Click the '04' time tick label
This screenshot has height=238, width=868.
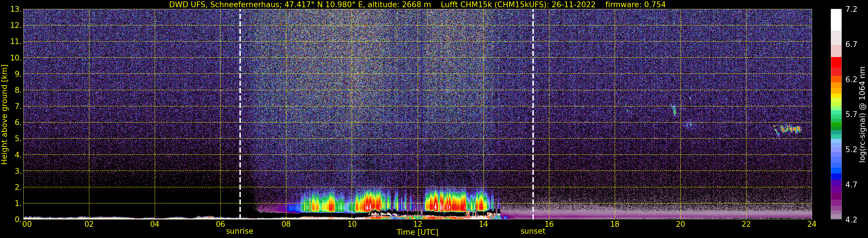(155, 224)
